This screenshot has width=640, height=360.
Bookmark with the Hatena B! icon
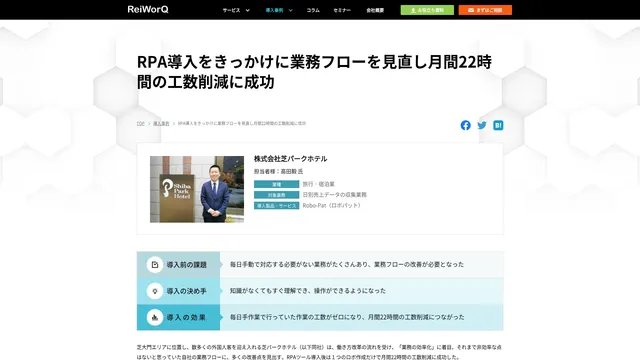[x=498, y=125]
